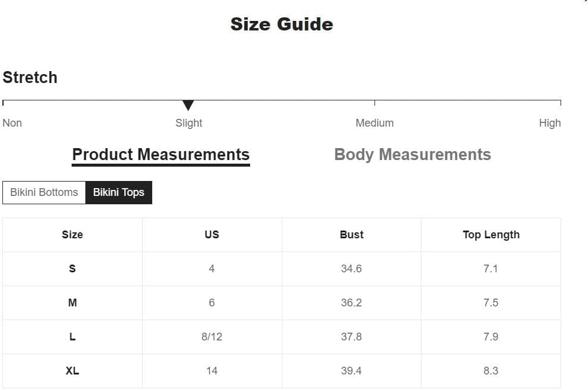Viewport: 588px width, 390px height.
Task: Show the Bikini Bottoms size table
Action: (x=44, y=192)
